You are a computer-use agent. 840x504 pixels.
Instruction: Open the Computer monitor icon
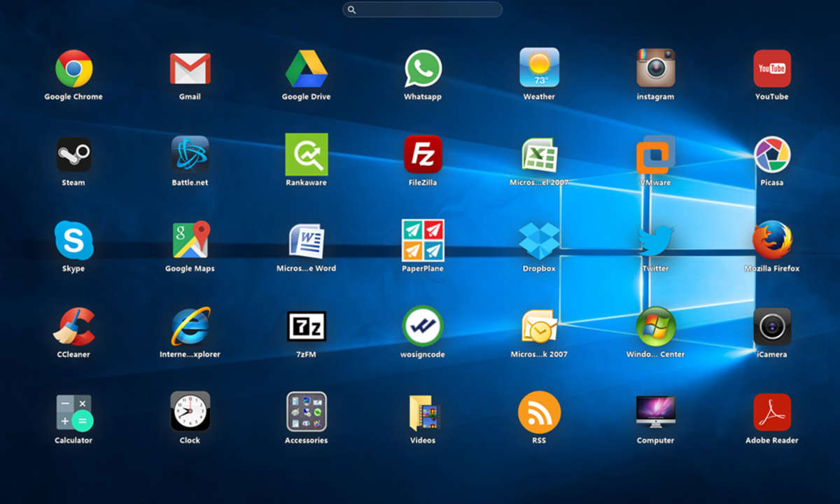tap(656, 412)
